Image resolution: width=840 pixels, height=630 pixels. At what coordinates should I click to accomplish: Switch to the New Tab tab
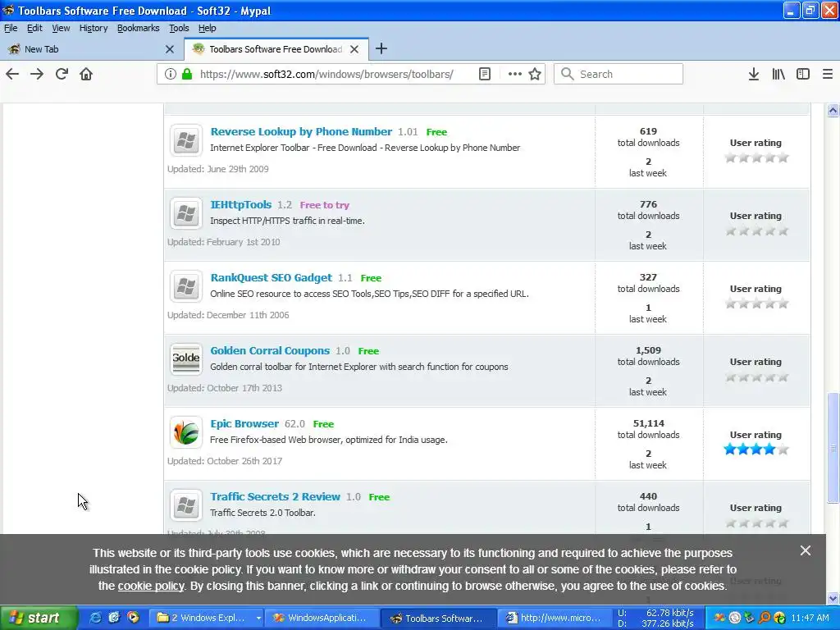point(91,49)
